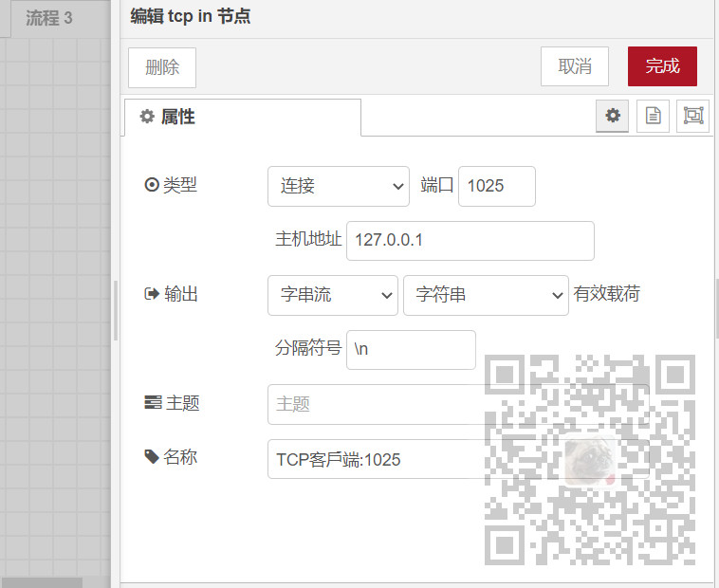The height and width of the screenshot is (588, 719).
Task: Open the 类型 dropdown showing 连接
Action: 339,186
